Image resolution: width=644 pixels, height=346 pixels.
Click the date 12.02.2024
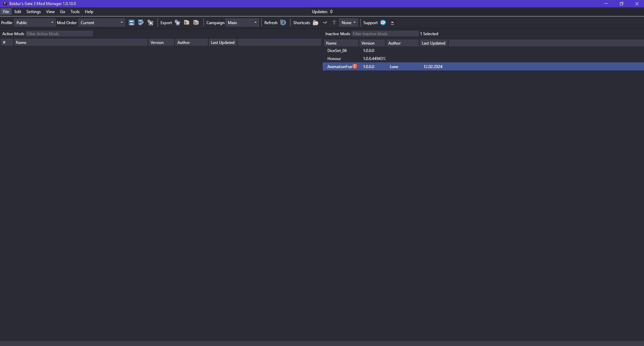433,66
